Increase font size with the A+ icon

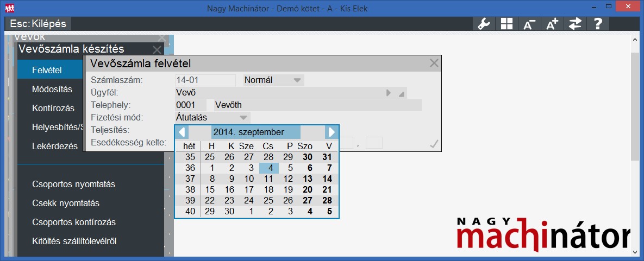pyautogui.click(x=552, y=24)
